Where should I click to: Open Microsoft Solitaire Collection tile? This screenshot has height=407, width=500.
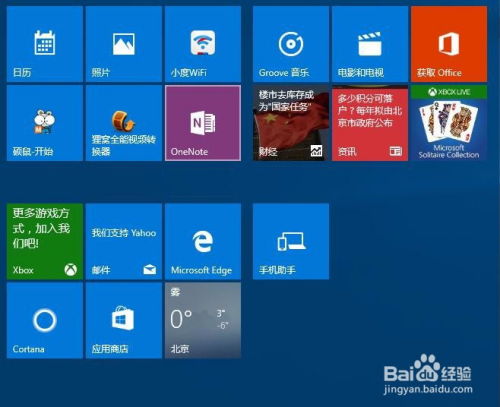pyautogui.click(x=449, y=123)
